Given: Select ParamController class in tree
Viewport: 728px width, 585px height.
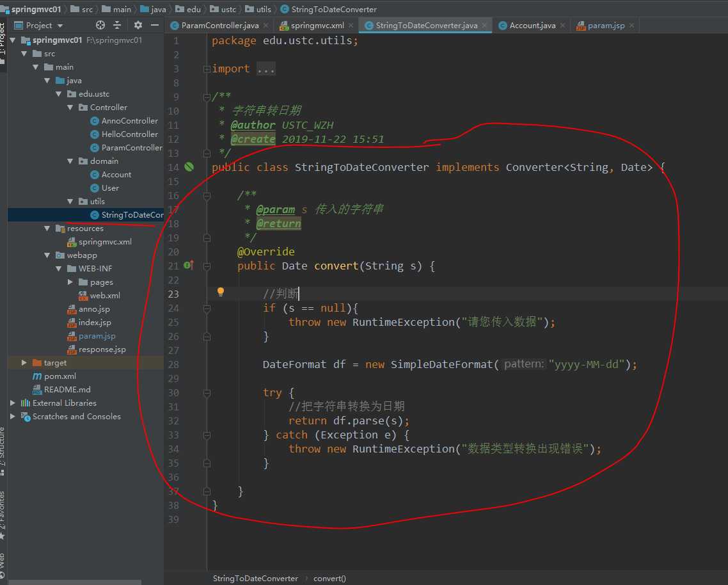Looking at the screenshot, I should click(x=126, y=148).
